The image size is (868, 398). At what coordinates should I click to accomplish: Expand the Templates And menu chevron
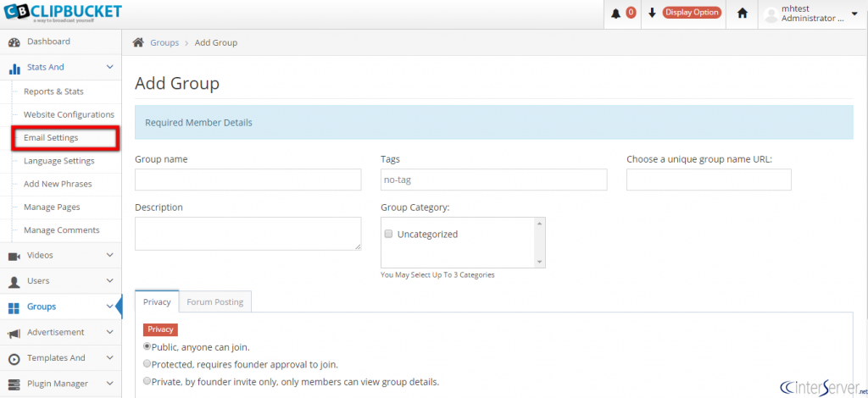click(x=109, y=357)
